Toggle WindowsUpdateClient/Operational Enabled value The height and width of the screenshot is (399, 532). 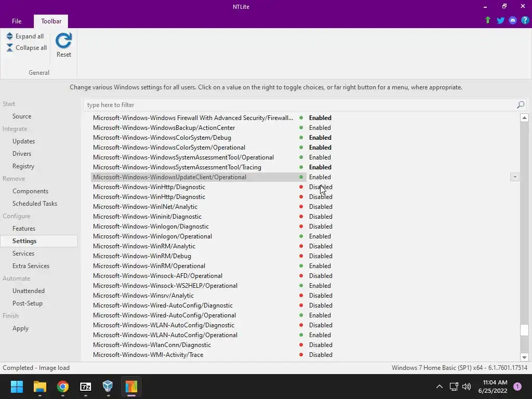pos(320,177)
